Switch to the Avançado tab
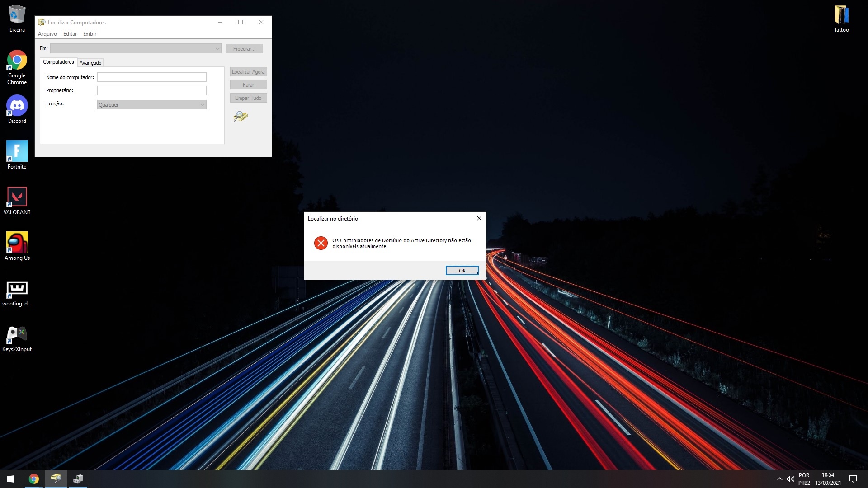The width and height of the screenshot is (868, 488). pyautogui.click(x=90, y=63)
